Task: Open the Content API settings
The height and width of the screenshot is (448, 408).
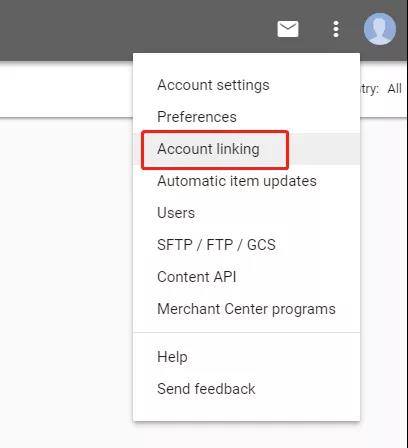Action: coord(197,277)
